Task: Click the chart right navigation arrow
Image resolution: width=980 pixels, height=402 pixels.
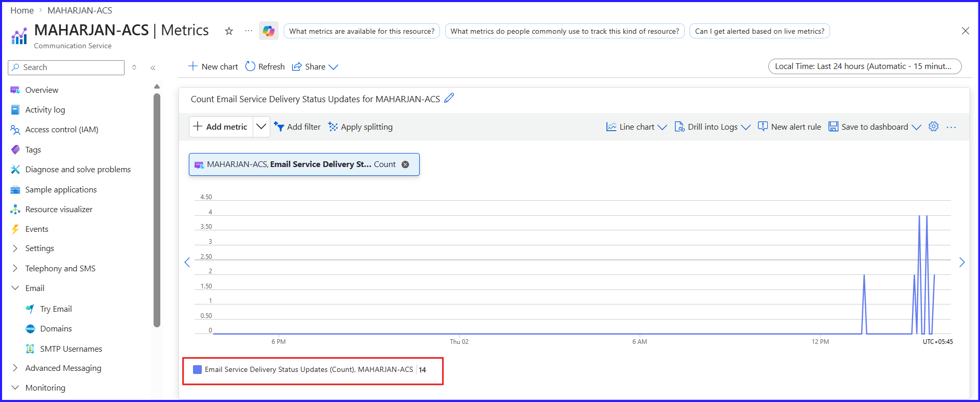Action: [962, 262]
